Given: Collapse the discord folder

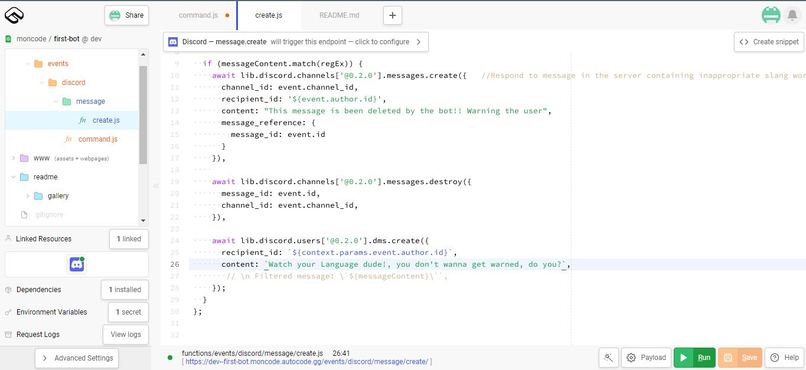Looking at the screenshot, I should pyautogui.click(x=41, y=83).
